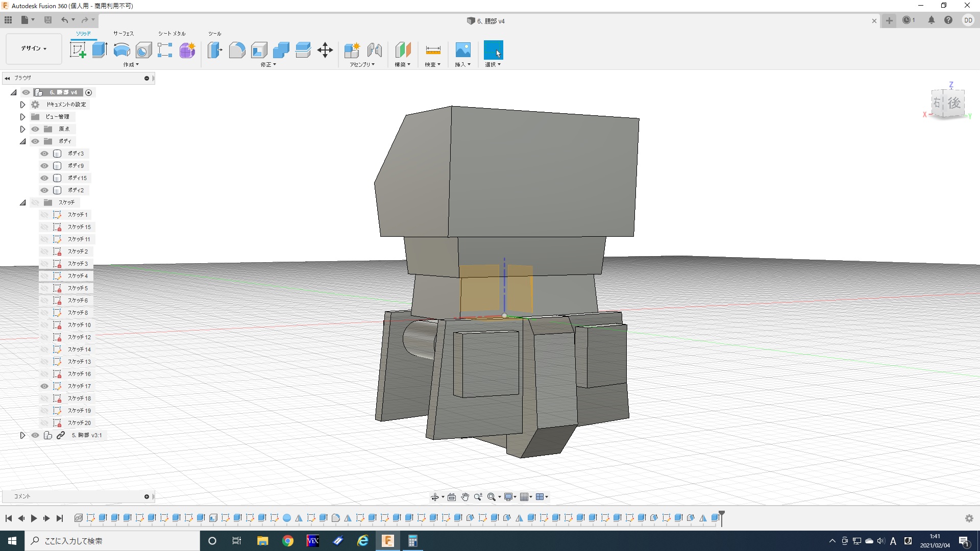Show the スケッチ folder via its eye icon
The image size is (980, 551).
pos(35,203)
